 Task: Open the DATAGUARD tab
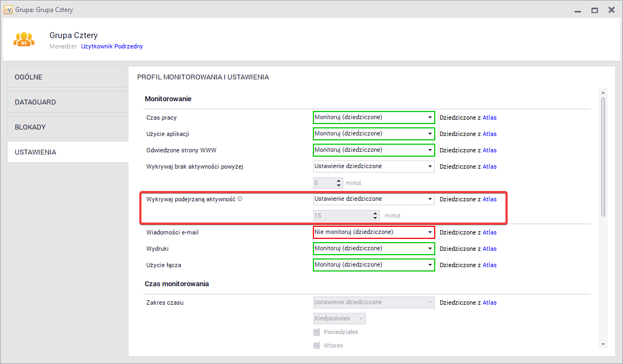pos(67,102)
